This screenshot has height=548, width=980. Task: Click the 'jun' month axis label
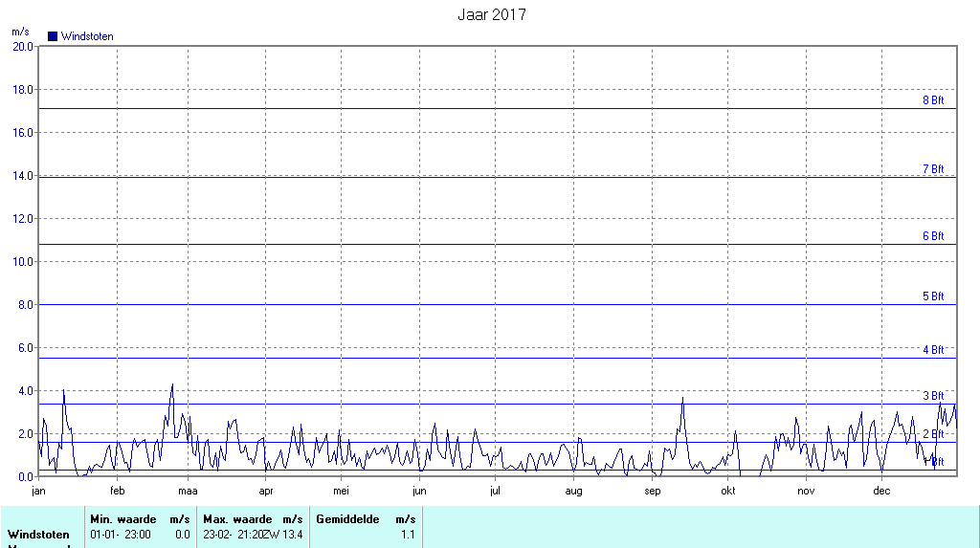419,492
